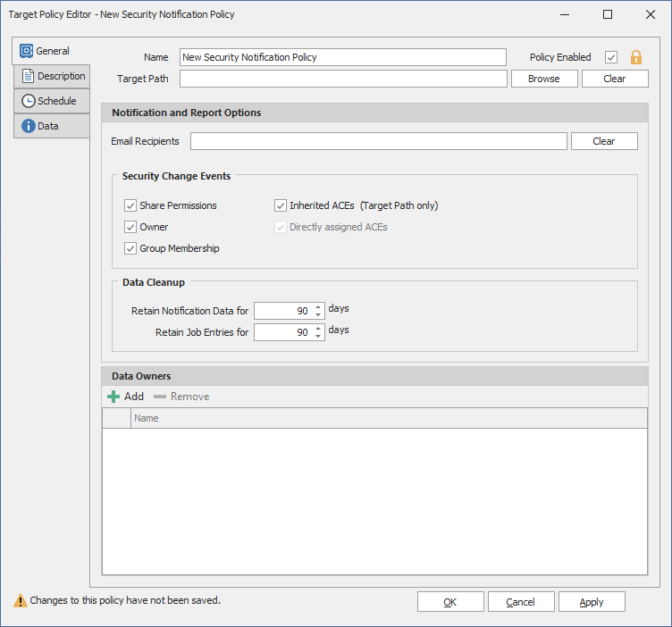Decrease Retain Job Entries days

point(318,337)
